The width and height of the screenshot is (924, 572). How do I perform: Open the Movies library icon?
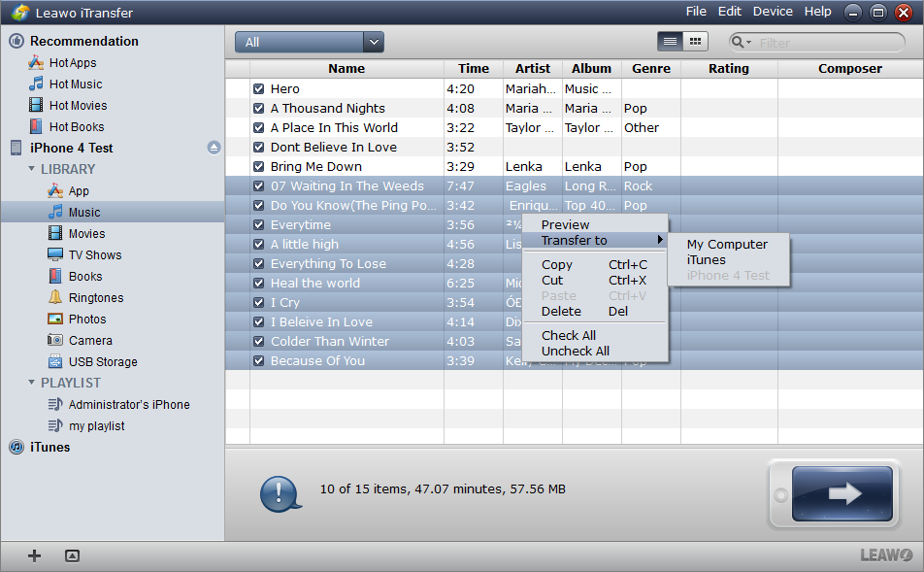tap(55, 233)
